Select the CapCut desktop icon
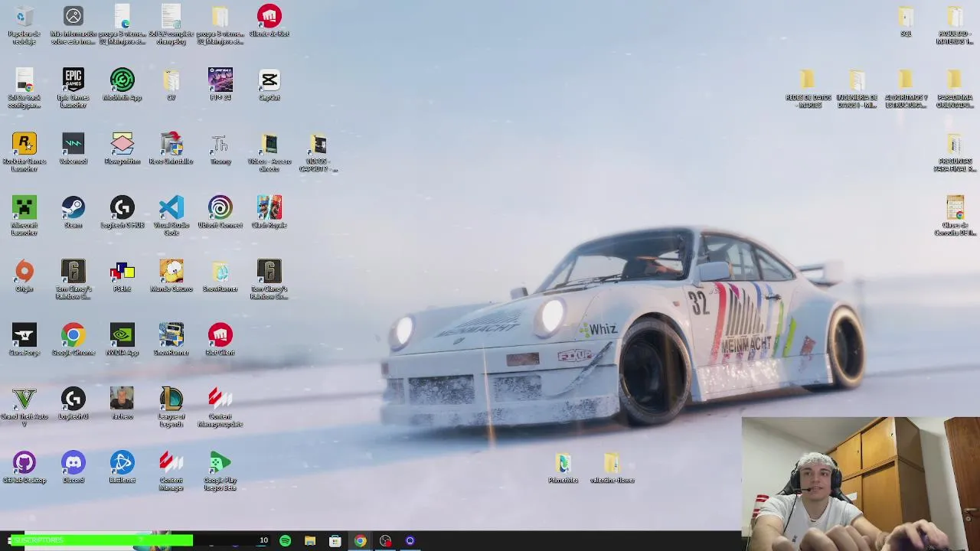The height and width of the screenshot is (551, 980). coord(269,85)
